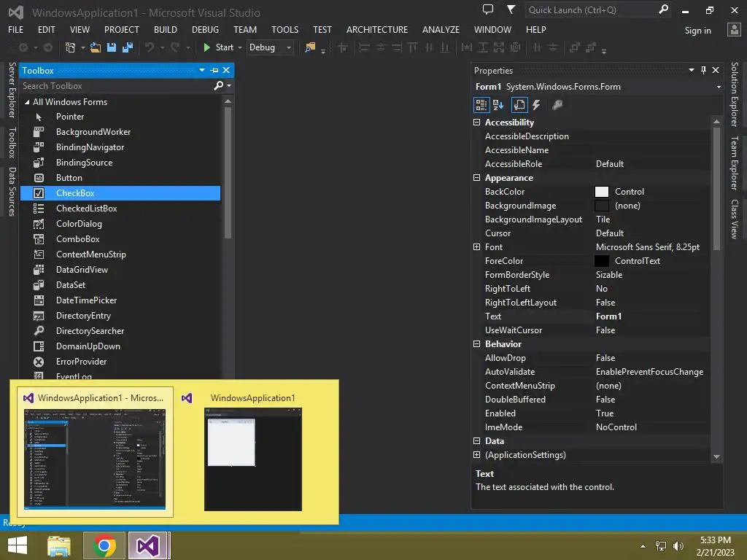Open the Debug configuration dropdown

click(289, 47)
